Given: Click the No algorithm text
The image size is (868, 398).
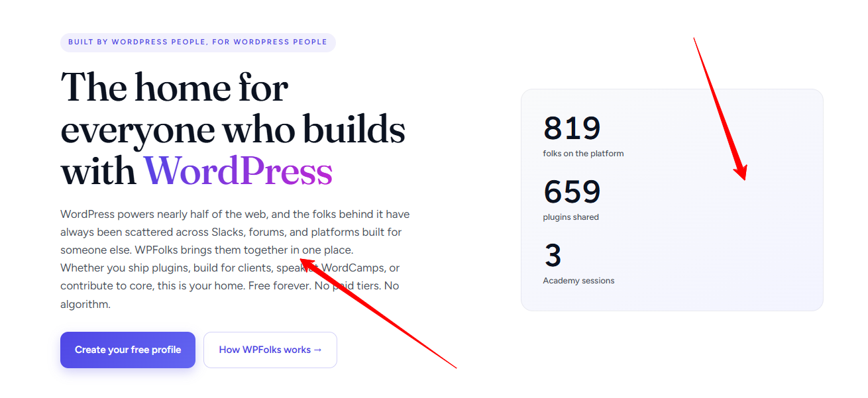Looking at the screenshot, I should [x=229, y=295].
